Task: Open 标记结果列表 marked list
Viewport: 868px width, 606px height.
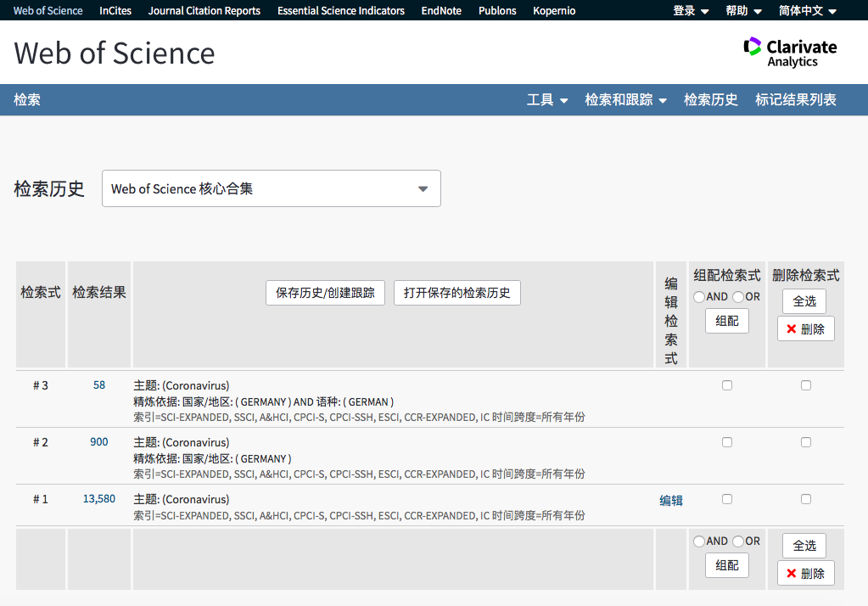Action: coord(796,99)
